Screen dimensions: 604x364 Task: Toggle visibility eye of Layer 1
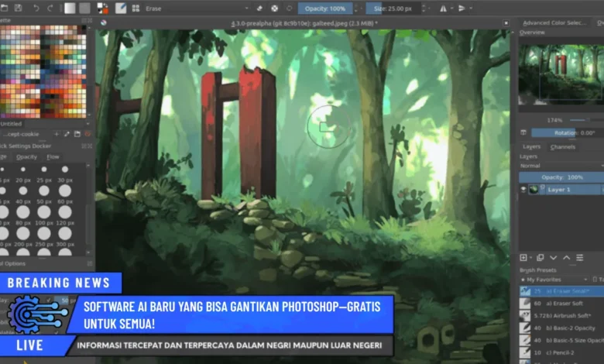coord(523,189)
